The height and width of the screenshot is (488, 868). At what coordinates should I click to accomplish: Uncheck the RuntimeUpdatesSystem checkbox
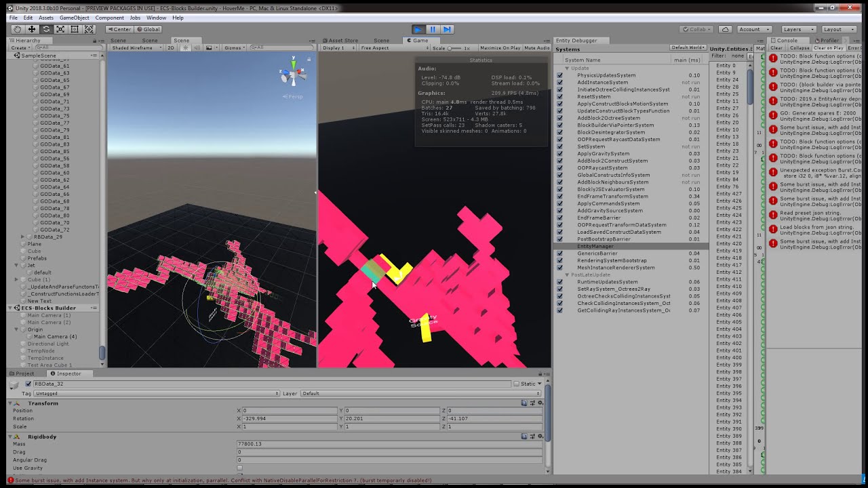[x=559, y=282]
